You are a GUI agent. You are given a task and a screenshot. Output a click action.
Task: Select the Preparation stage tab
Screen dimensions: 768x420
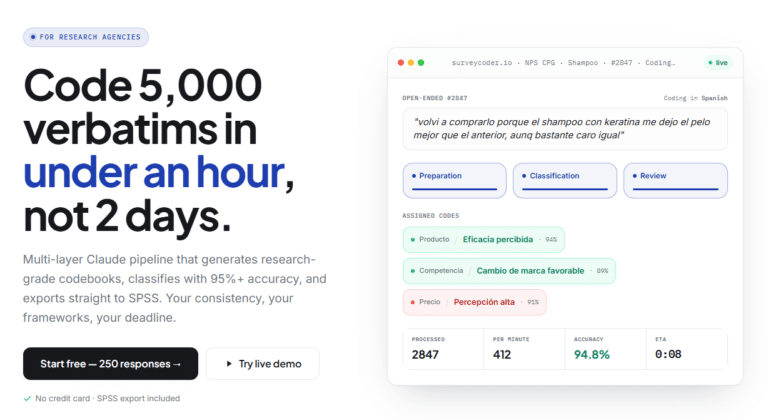pos(454,180)
